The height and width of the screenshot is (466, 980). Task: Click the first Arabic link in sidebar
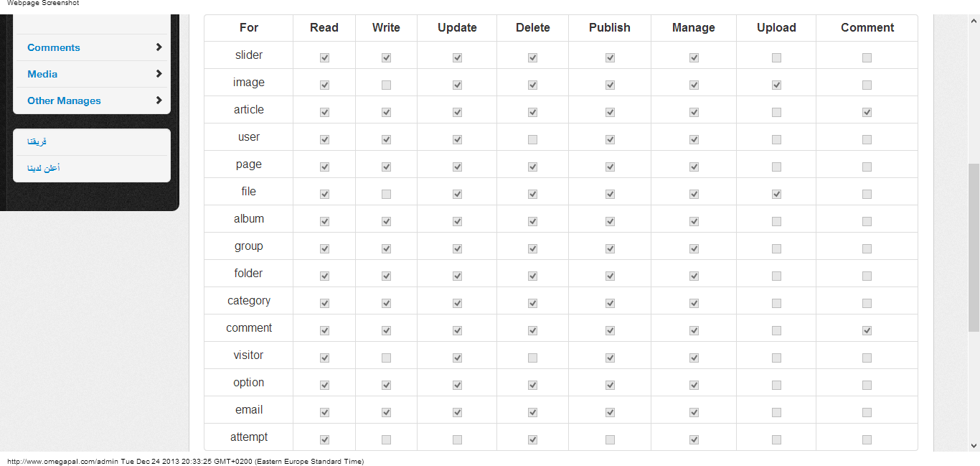[37, 142]
